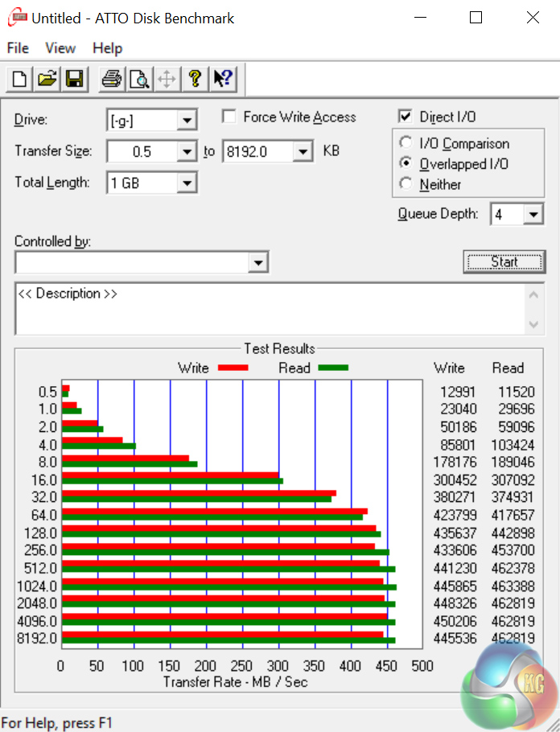Start the disk benchmark
This screenshot has width=560, height=732.
[x=504, y=262]
